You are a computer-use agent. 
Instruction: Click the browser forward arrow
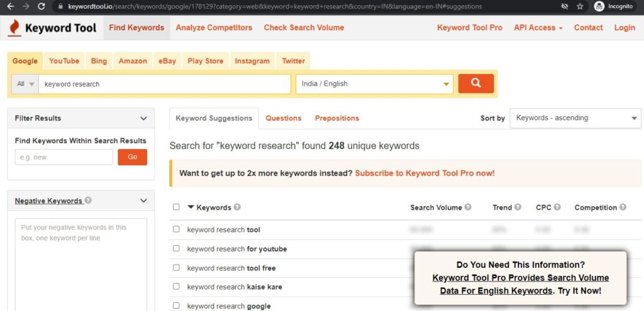click(26, 6)
